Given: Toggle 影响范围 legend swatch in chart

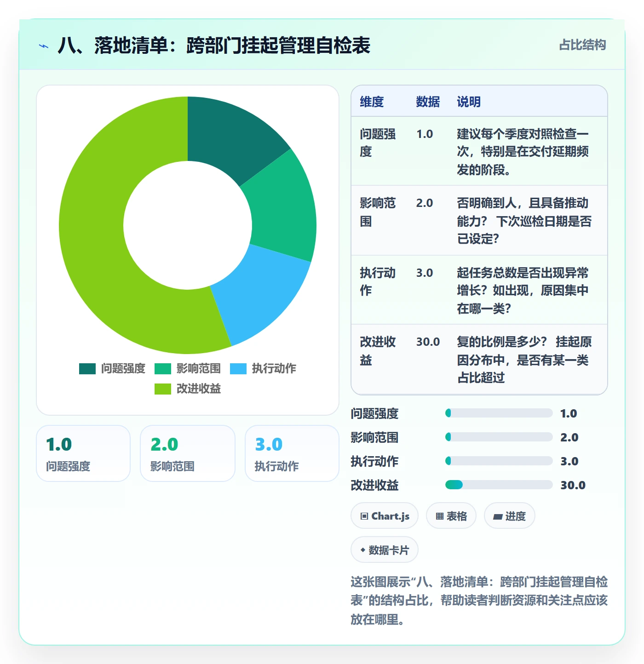Looking at the screenshot, I should (163, 369).
